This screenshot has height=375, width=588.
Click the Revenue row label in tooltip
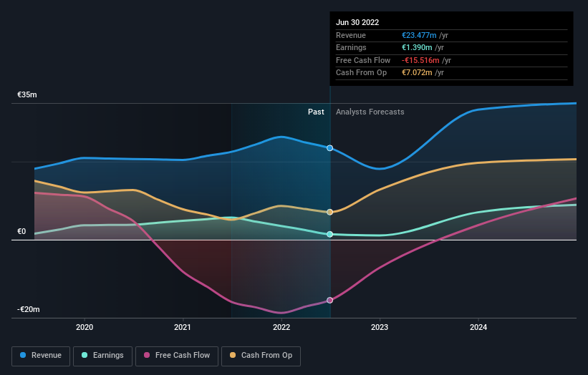click(x=351, y=35)
